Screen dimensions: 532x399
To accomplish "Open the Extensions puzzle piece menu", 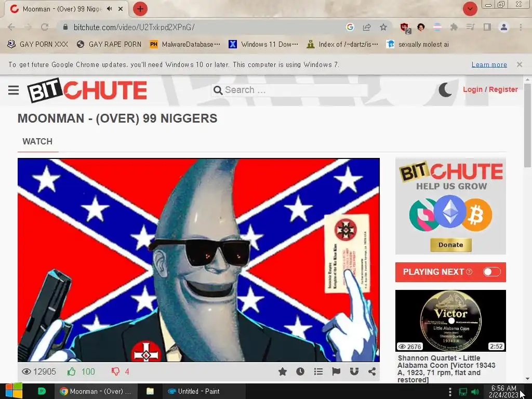I will tap(454, 27).
